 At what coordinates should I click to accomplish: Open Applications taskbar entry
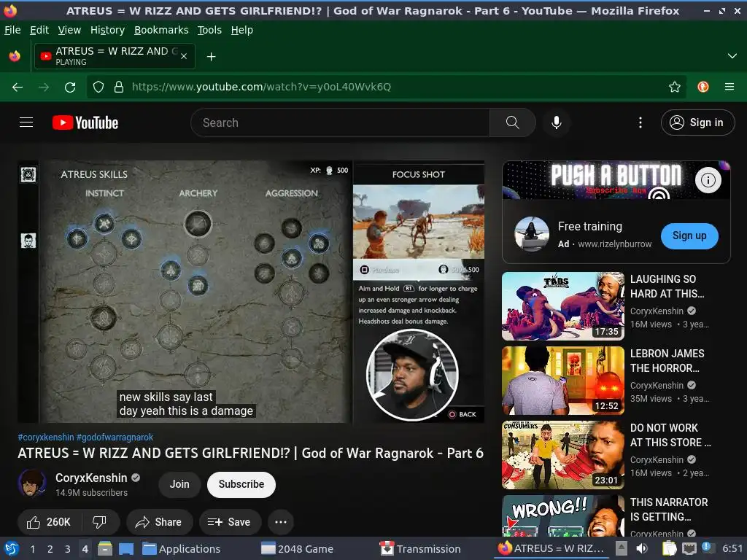coord(181,549)
